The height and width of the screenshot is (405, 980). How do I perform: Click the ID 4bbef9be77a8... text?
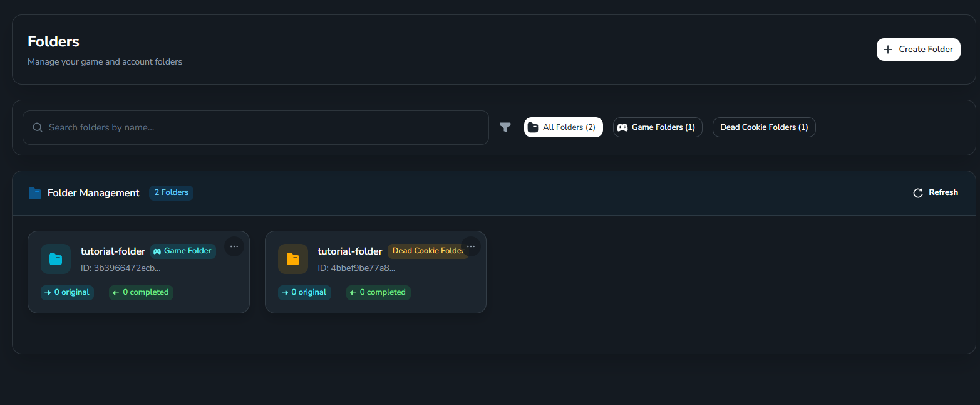357,268
